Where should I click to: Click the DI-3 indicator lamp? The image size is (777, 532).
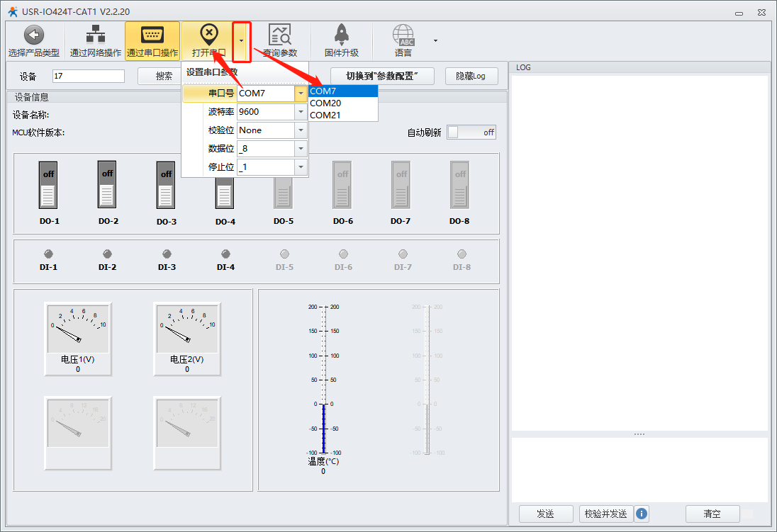tap(167, 254)
